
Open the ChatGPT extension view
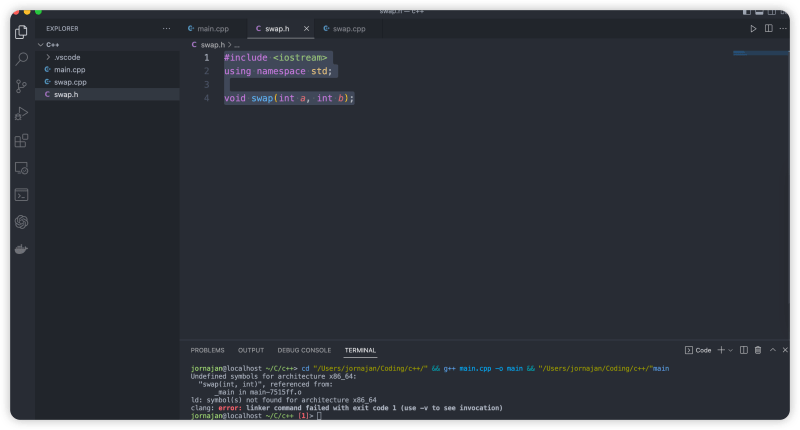point(21,222)
